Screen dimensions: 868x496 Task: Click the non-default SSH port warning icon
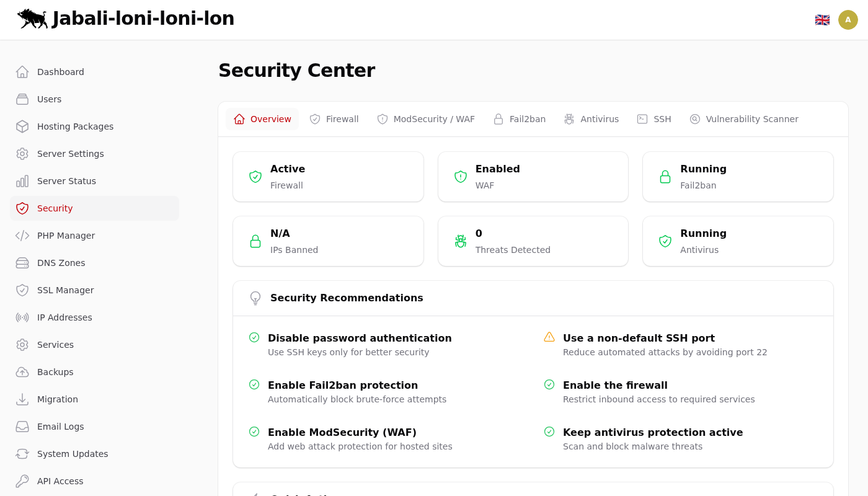click(549, 337)
